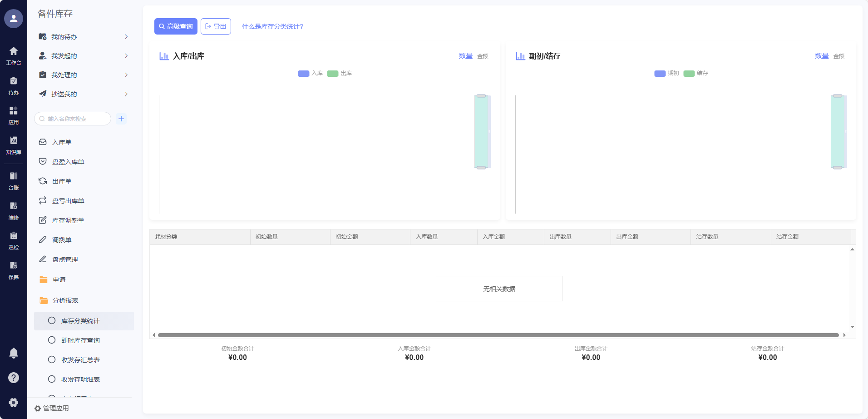Expand the 我的待办 chevron

point(126,37)
